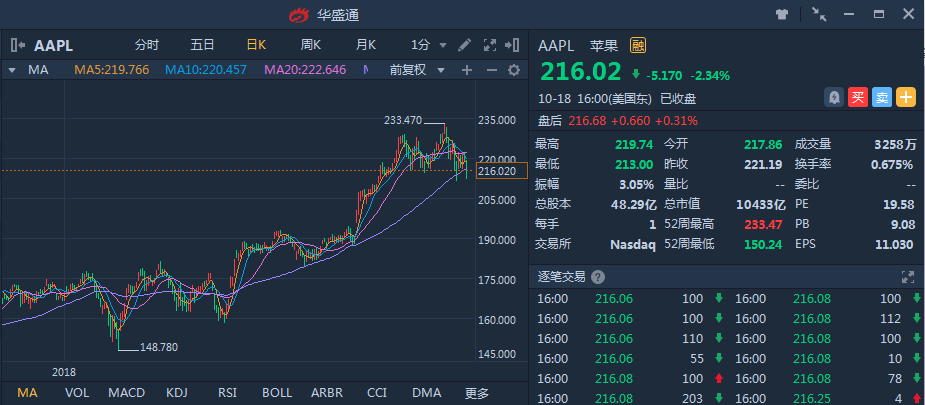Click the 融 margin badge icon

pyautogui.click(x=638, y=45)
